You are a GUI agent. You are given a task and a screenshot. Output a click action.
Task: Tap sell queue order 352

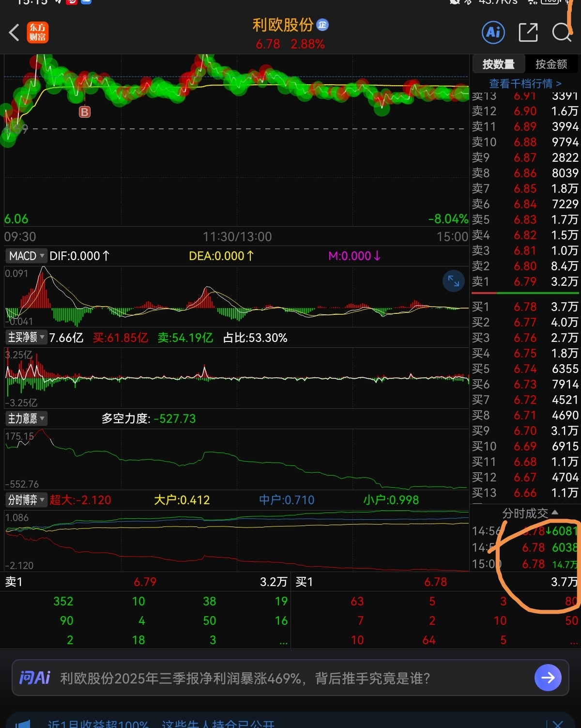pos(63,601)
